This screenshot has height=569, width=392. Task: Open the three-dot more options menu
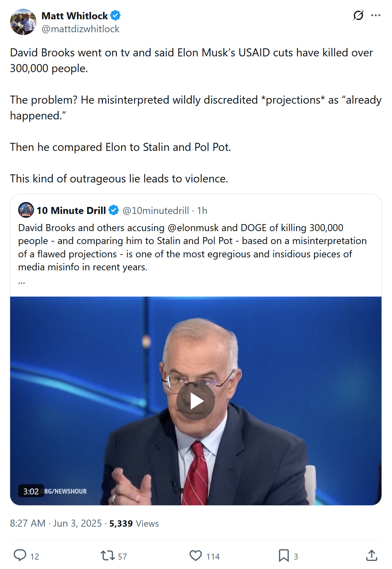point(376,15)
